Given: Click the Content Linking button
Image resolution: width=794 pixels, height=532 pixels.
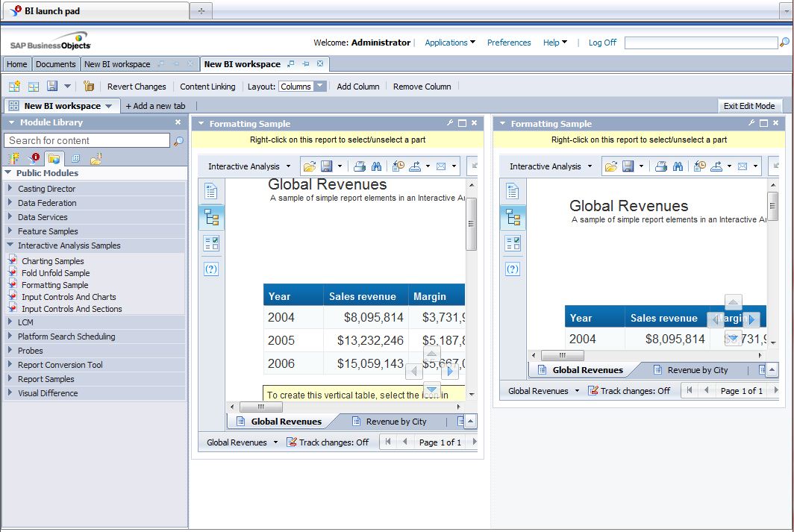Looking at the screenshot, I should point(207,87).
